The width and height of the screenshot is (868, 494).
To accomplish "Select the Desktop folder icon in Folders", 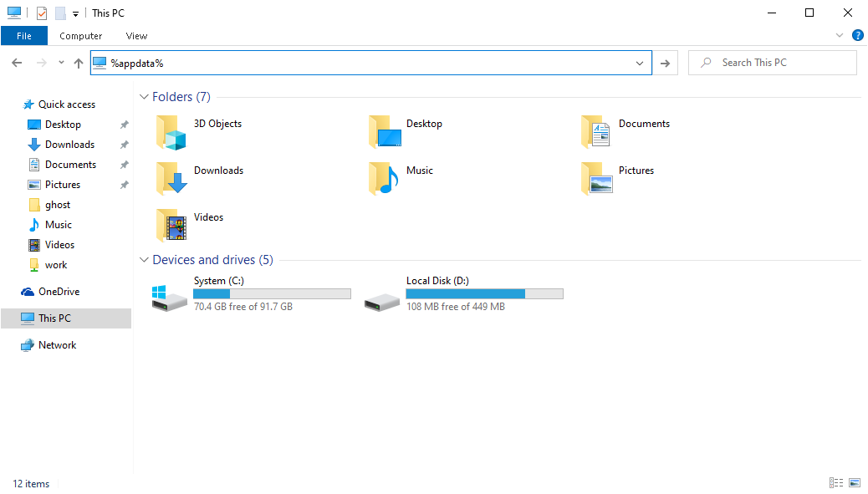I will pos(385,132).
